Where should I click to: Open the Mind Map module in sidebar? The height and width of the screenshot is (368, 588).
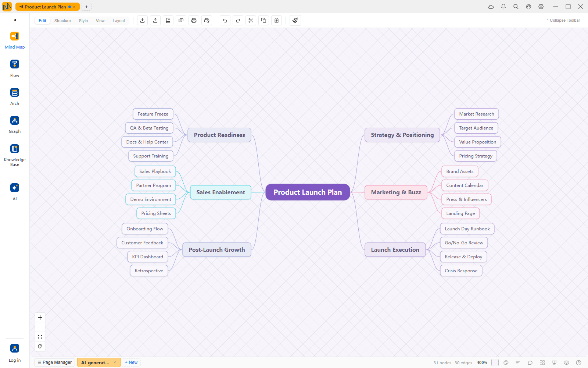[15, 40]
